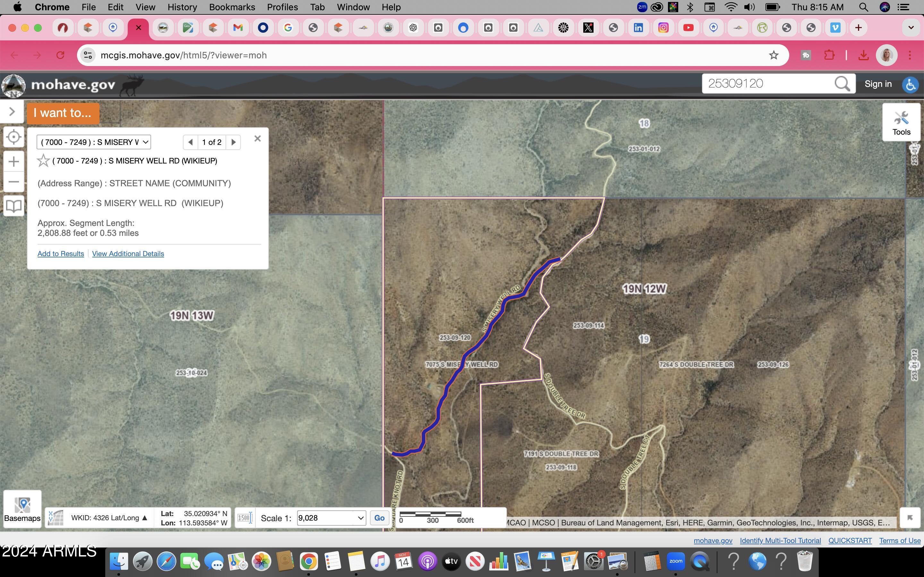Collapse the WKID: 4326 Lat/Long selector
Image resolution: width=924 pixels, height=577 pixels.
tap(144, 518)
